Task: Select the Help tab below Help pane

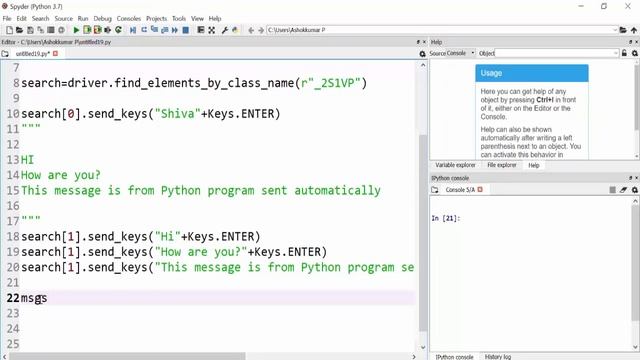Action: pyautogui.click(x=533, y=165)
